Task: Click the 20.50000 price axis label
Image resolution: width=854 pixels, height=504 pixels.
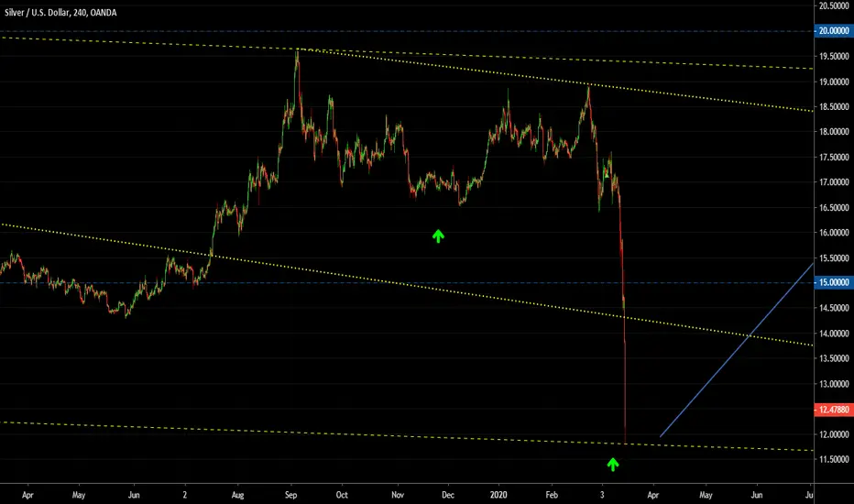Action: [x=834, y=5]
